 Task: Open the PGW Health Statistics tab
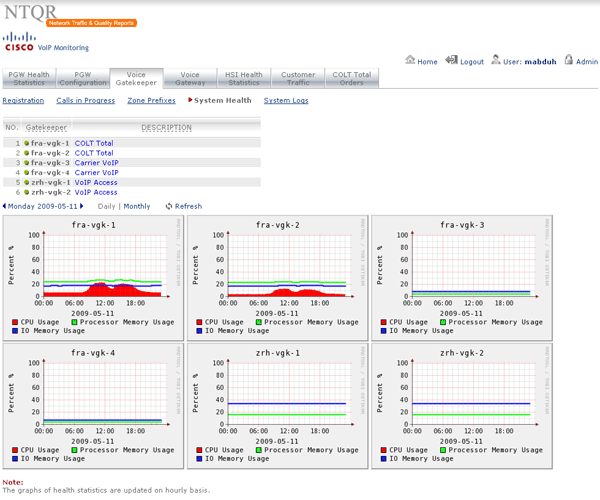(x=28, y=79)
